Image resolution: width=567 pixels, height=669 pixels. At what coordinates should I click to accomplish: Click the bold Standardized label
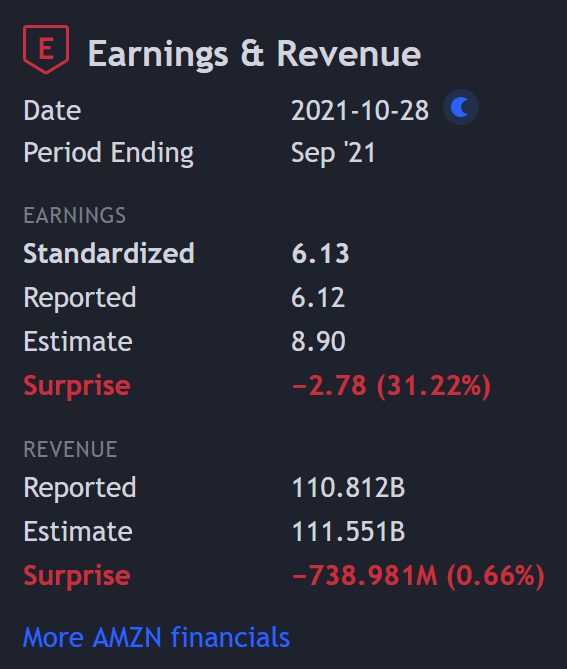(x=109, y=253)
